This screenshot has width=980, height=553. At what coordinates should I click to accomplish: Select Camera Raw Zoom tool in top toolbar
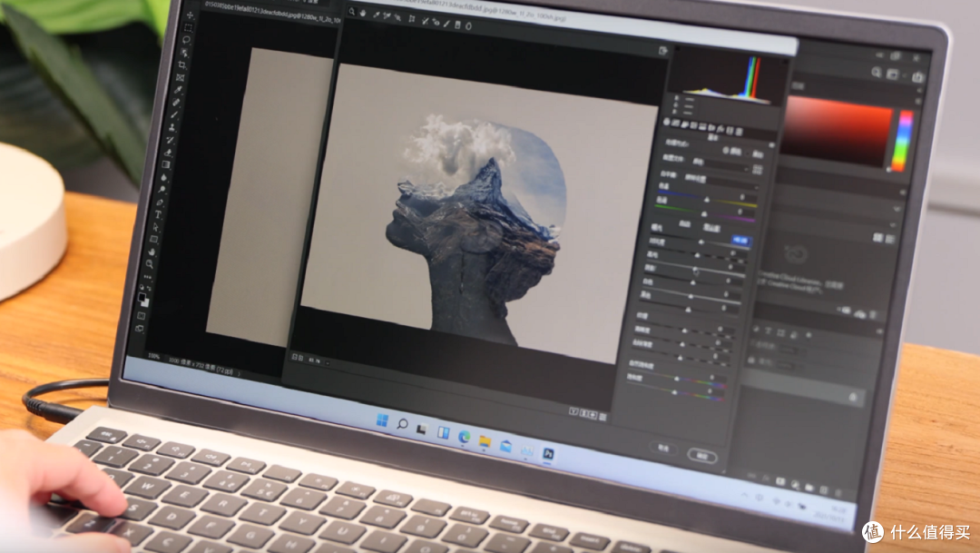352,12
